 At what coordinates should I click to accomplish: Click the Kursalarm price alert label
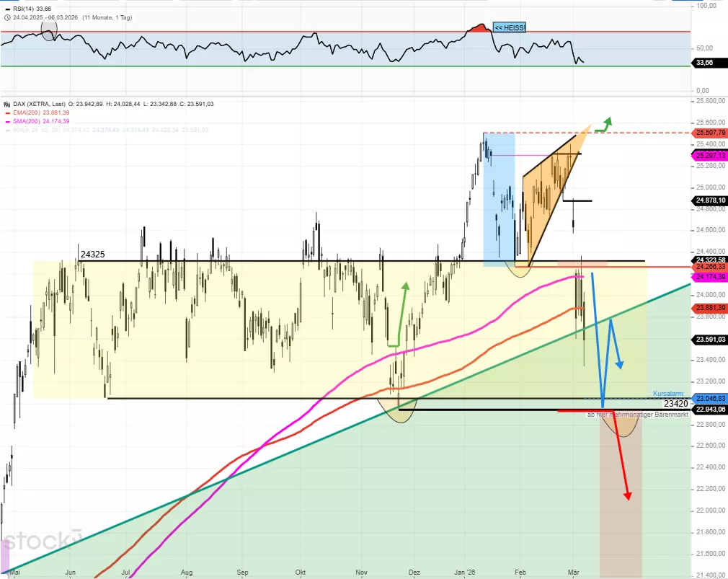tap(667, 394)
